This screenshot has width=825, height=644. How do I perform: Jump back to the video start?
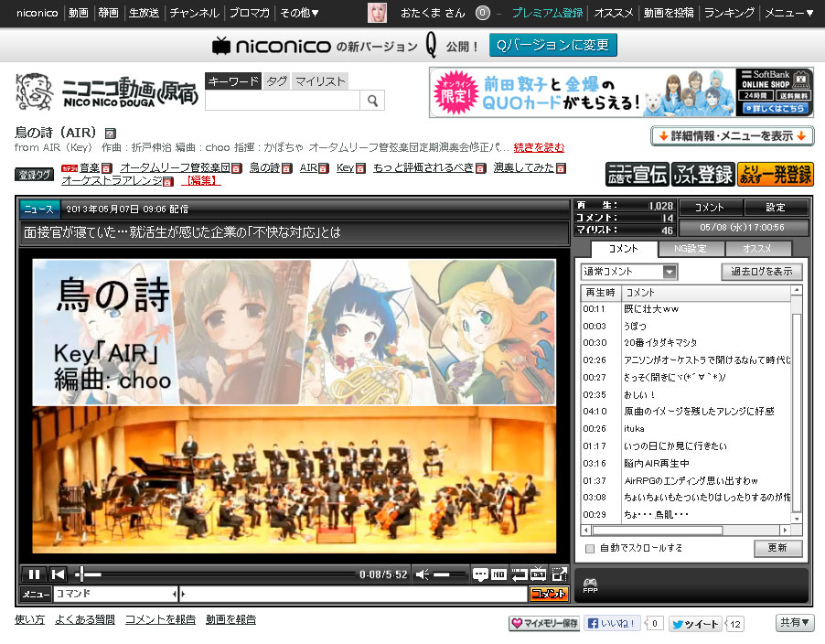[59, 574]
